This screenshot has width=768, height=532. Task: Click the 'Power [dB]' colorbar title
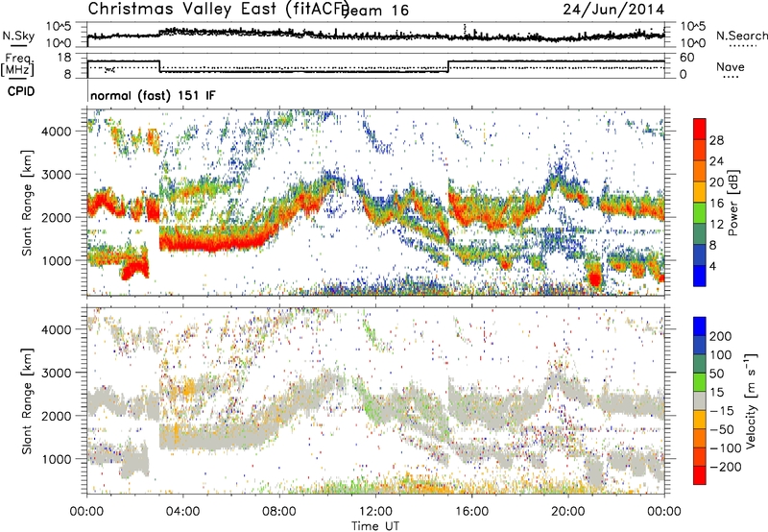(x=732, y=203)
